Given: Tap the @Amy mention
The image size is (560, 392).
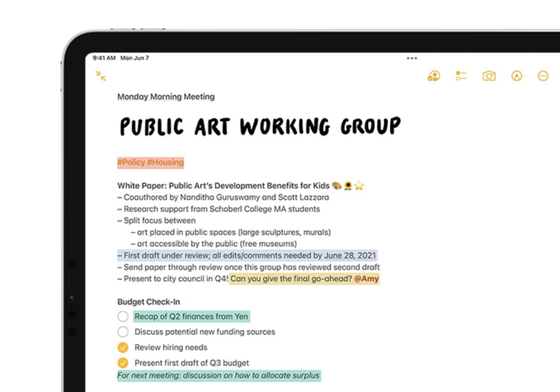Looking at the screenshot, I should click(x=366, y=279).
